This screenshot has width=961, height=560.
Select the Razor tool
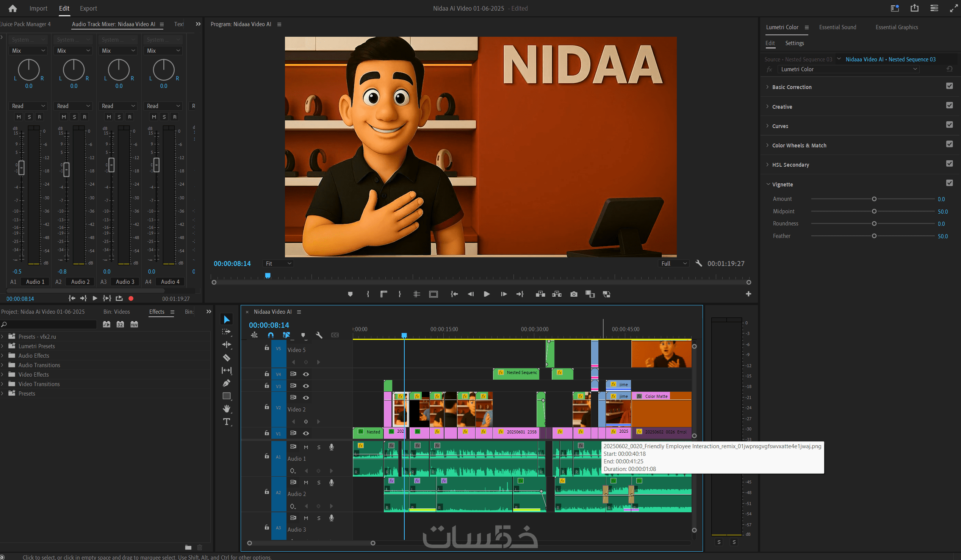pos(227,358)
